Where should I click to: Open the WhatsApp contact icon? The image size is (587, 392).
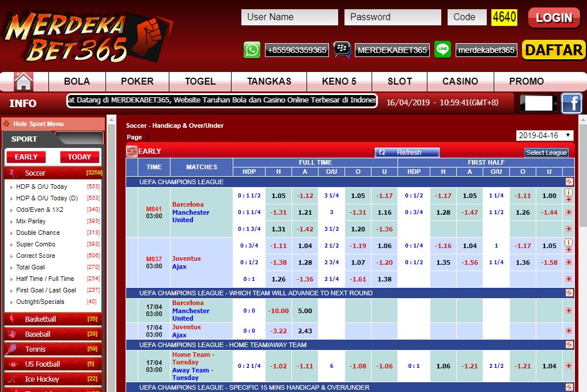coord(252,50)
